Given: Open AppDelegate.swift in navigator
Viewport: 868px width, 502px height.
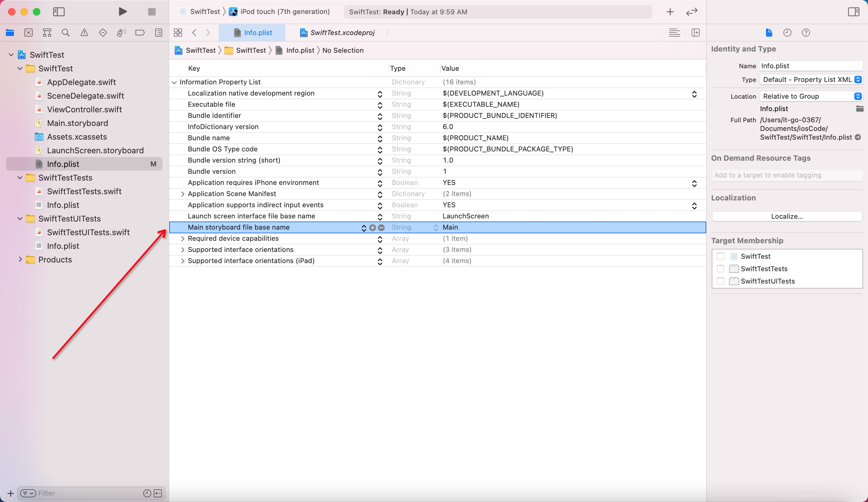Looking at the screenshot, I should pyautogui.click(x=81, y=82).
